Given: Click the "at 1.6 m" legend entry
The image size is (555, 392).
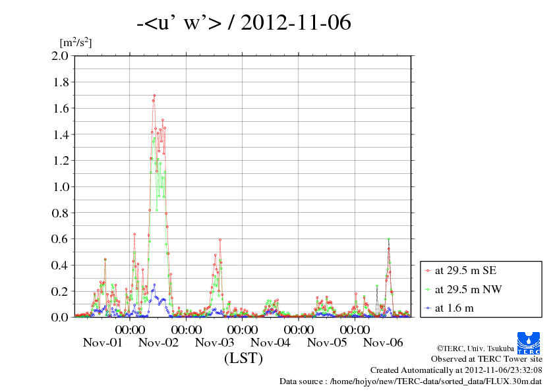Looking at the screenshot, I should pos(454,308).
